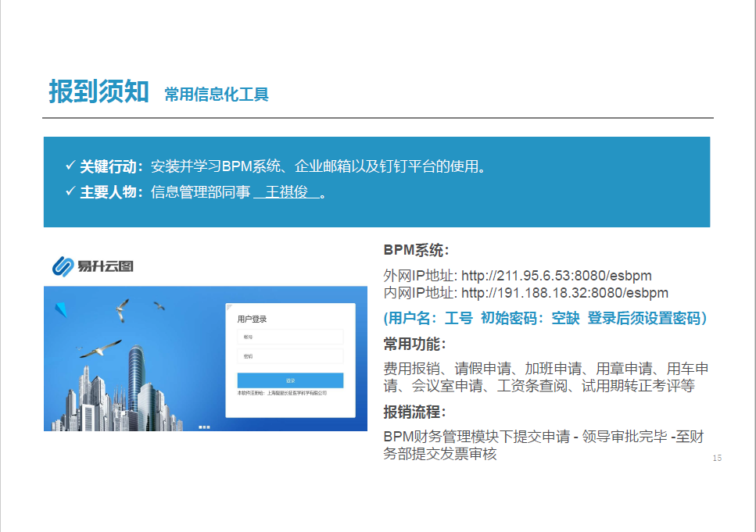Image resolution: width=756 pixels, height=532 pixels.
Task: Click the 密码 password input field
Action: pyautogui.click(x=290, y=356)
